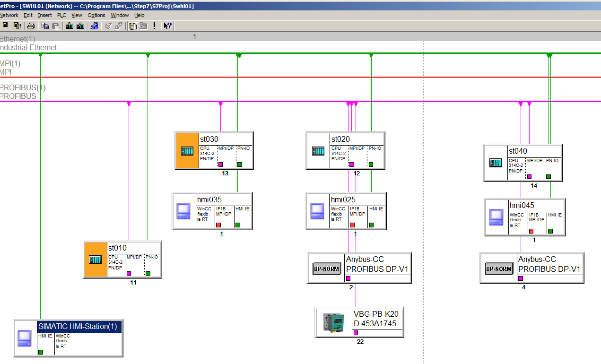This screenshot has height=364, width=601.
Task: Click the Print toolbar icon
Action: (x=31, y=26)
